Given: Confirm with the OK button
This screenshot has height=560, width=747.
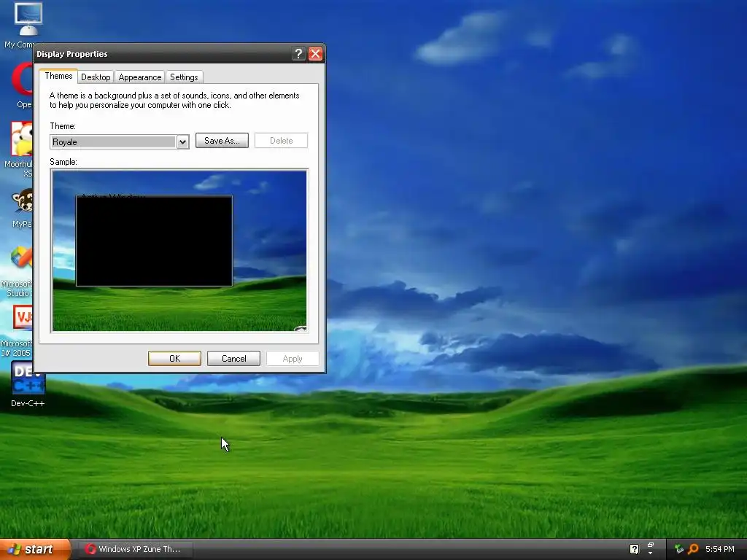Looking at the screenshot, I should pyautogui.click(x=174, y=359).
